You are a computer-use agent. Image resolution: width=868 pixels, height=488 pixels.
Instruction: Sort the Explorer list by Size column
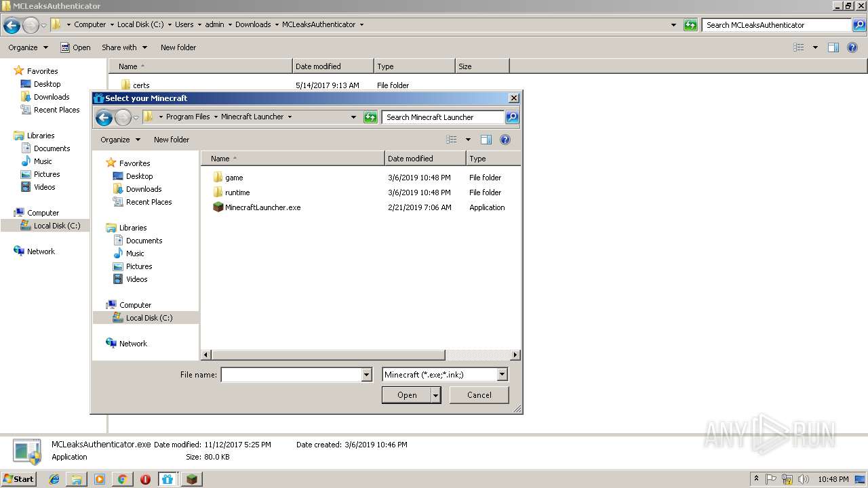pos(482,66)
